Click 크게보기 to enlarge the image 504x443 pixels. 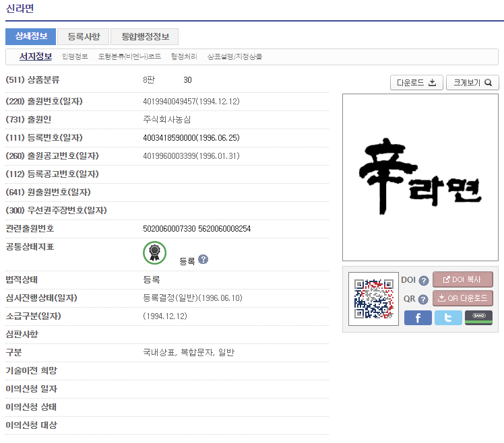click(x=472, y=83)
